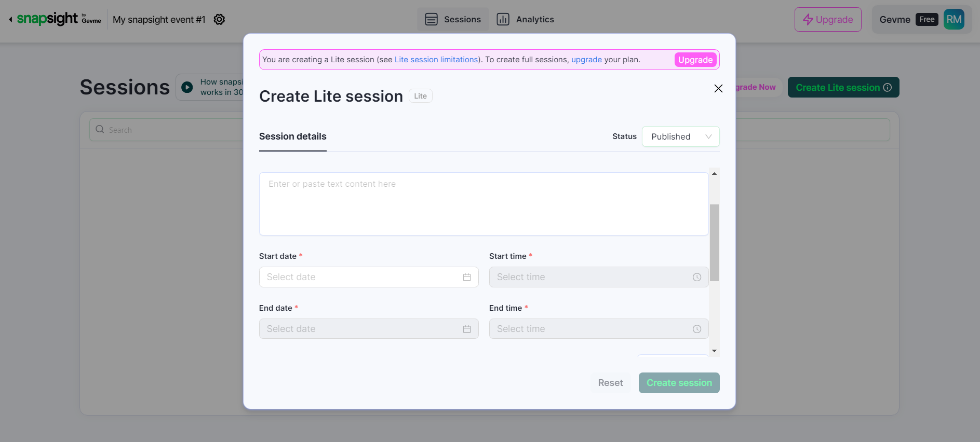Click the info icon on Create Lite session
This screenshot has height=442, width=980.
point(888,88)
